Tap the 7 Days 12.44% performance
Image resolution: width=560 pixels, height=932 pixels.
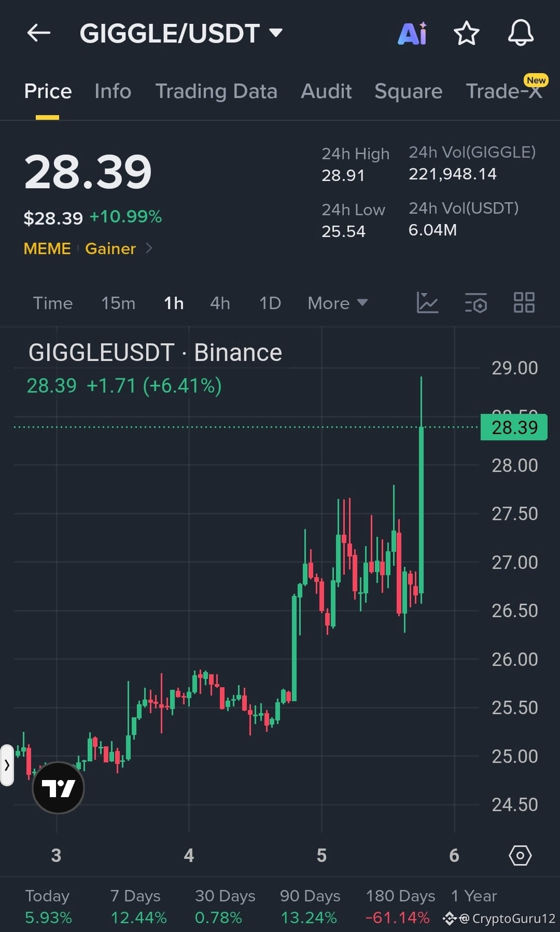[x=138, y=907]
